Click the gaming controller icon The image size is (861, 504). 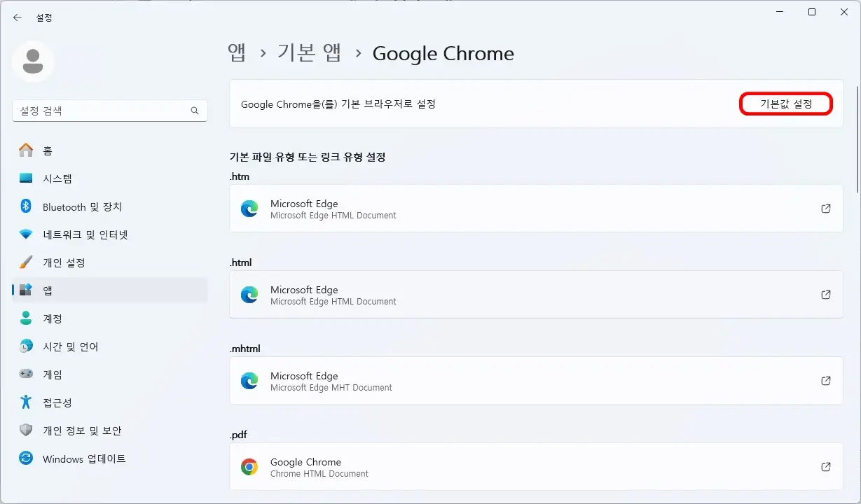click(x=26, y=374)
